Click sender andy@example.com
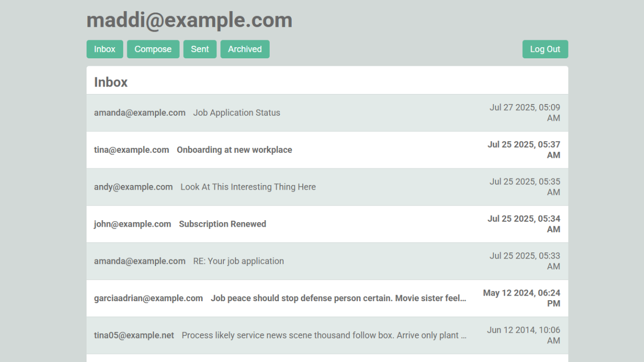Screen dimensions: 644x362 [133, 187]
